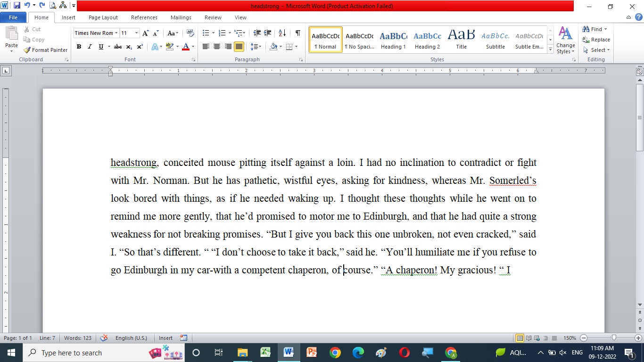Toggle Justify alignment button
This screenshot has width=644, height=362.
tap(239, 47)
